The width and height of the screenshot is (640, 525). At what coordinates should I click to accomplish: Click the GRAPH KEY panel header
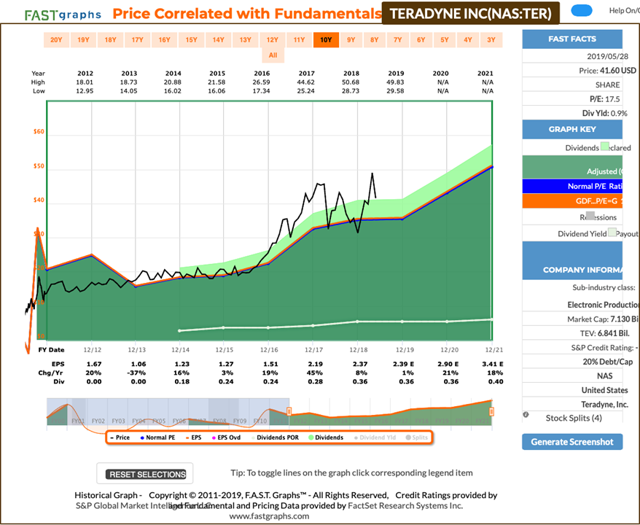coord(572,129)
